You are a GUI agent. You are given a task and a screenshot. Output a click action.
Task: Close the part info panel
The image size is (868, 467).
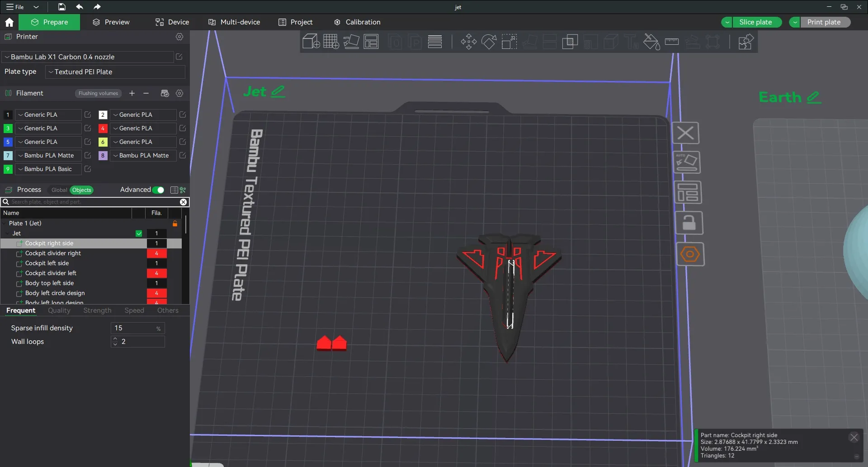coord(854,437)
